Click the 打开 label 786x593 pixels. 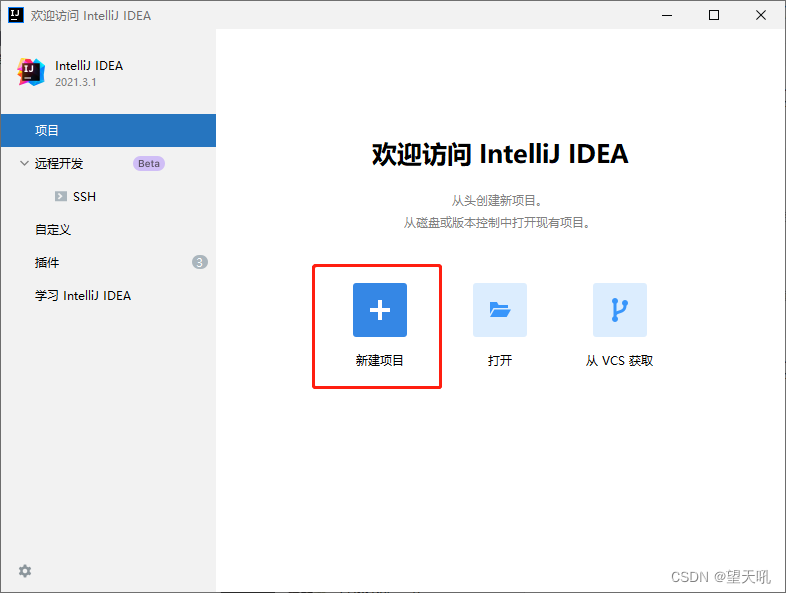tap(500, 360)
